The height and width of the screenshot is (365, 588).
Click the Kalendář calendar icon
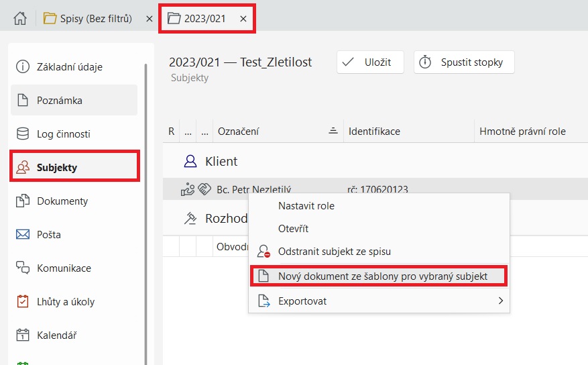[23, 335]
